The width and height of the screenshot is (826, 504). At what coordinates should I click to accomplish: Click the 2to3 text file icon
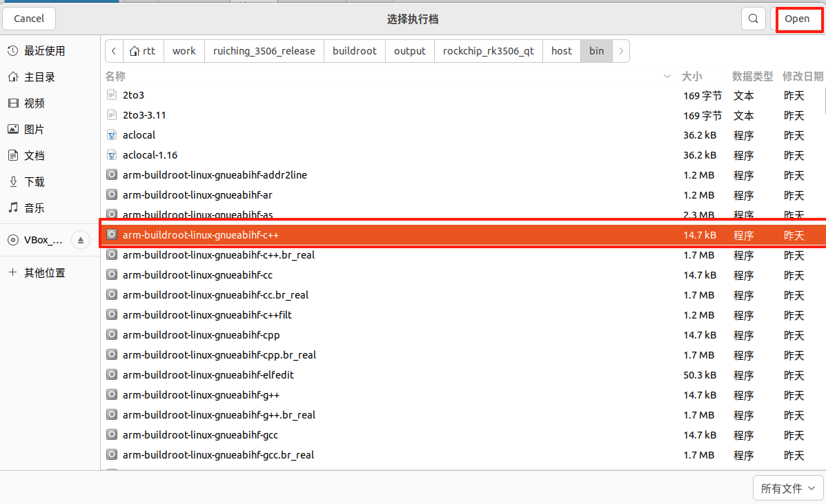pos(112,95)
